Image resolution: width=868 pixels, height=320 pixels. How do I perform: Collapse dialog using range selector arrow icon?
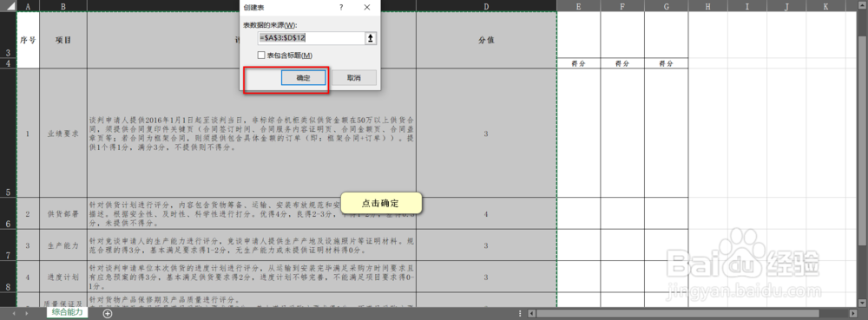click(x=371, y=38)
